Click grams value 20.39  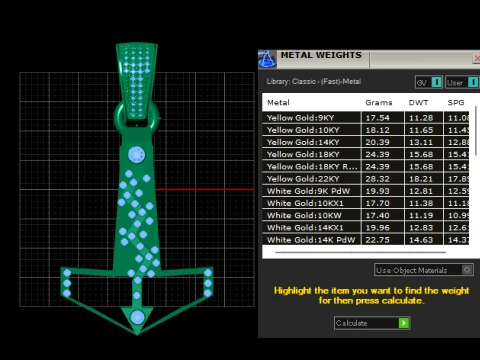[x=377, y=142]
